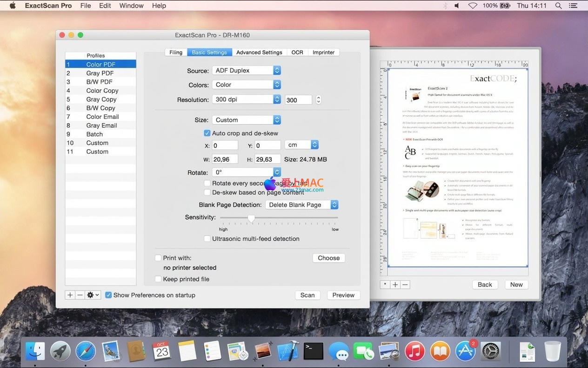Click the Choose printer button

328,258
